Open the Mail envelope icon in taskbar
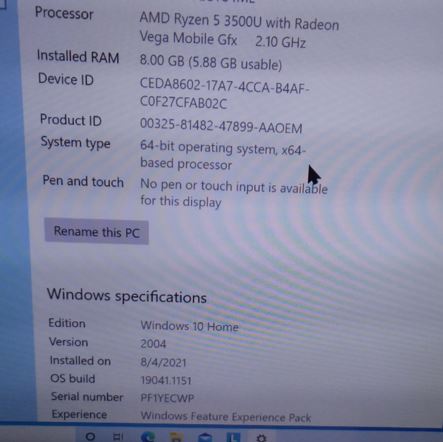Image resolution: width=443 pixels, height=442 pixels. pos(205,437)
